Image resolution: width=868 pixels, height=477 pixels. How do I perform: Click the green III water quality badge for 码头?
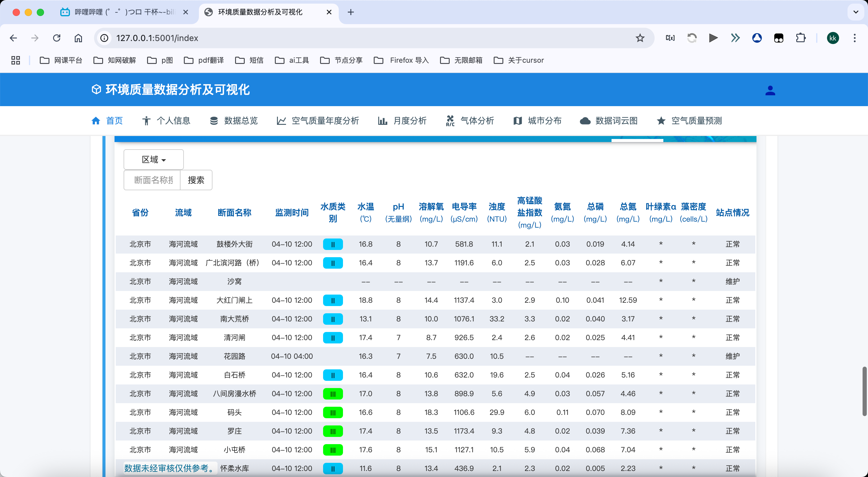point(332,412)
